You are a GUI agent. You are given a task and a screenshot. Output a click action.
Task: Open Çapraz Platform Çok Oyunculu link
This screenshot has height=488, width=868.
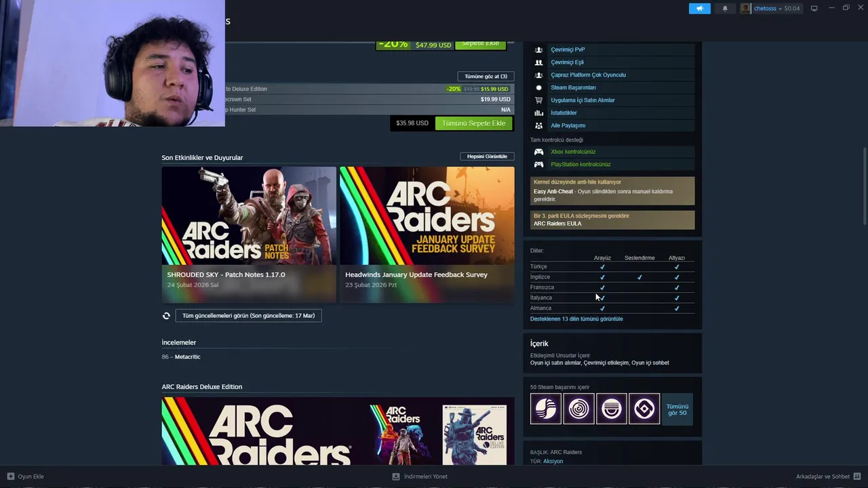tap(588, 75)
